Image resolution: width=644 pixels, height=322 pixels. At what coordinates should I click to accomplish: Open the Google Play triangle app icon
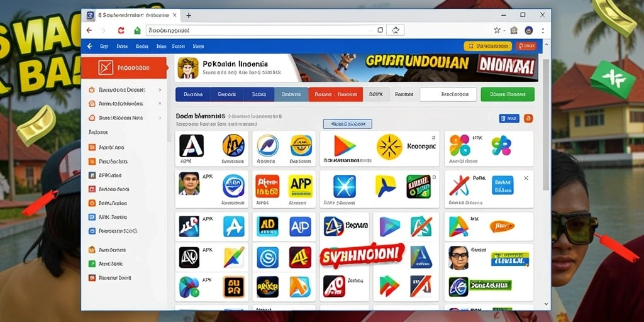(344, 146)
